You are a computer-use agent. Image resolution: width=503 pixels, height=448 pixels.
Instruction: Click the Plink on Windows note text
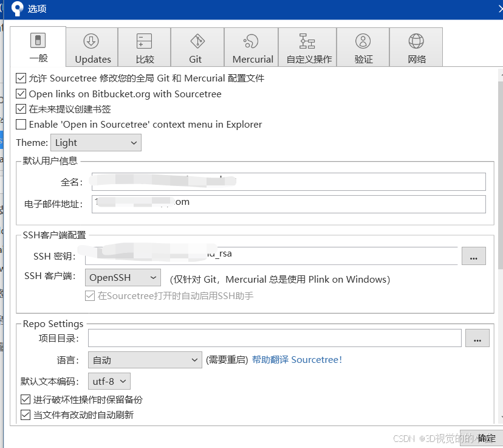279,280
